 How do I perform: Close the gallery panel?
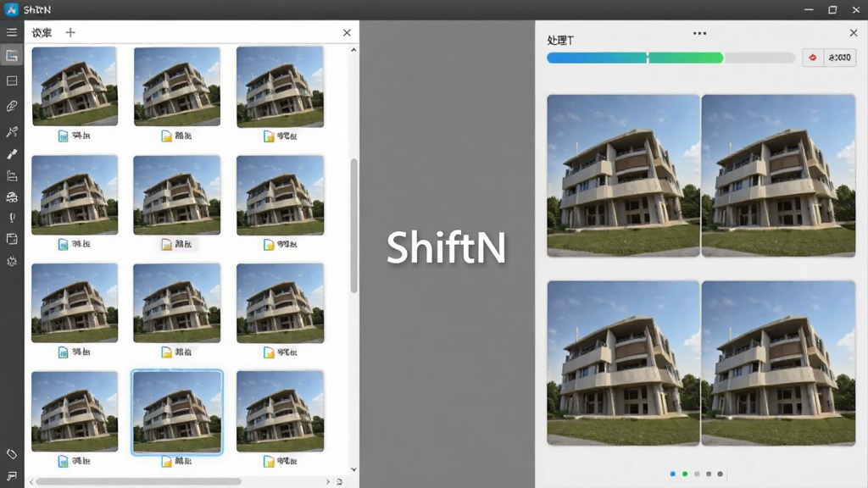point(347,33)
